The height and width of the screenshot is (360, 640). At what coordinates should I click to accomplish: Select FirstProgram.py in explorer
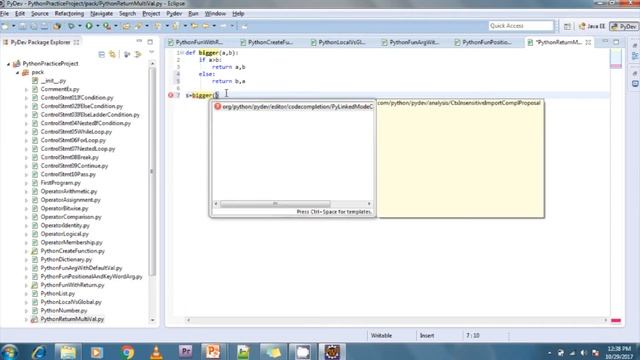[60, 183]
